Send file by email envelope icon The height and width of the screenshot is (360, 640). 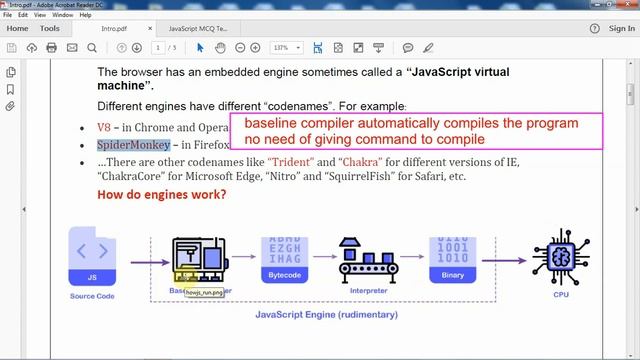coord(72,48)
